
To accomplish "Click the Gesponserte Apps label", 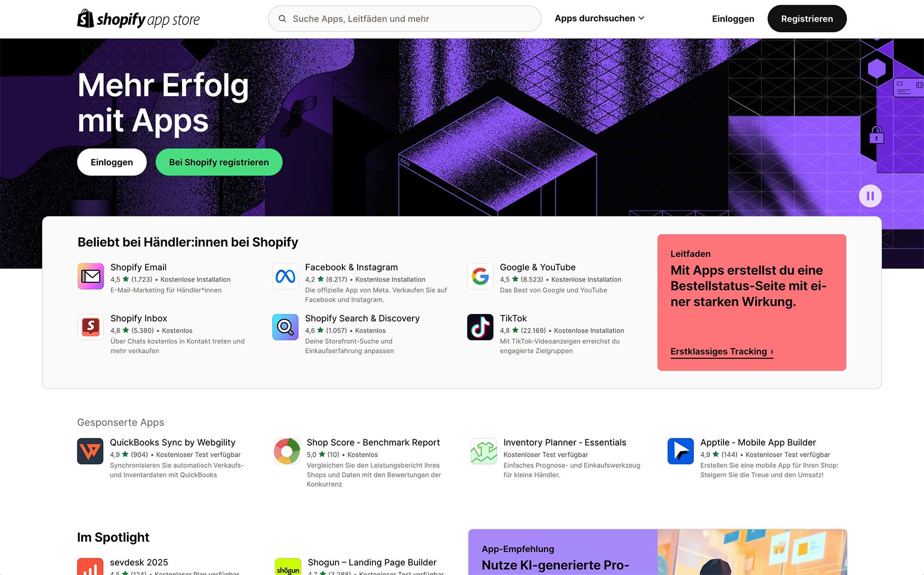I will pos(121,423).
